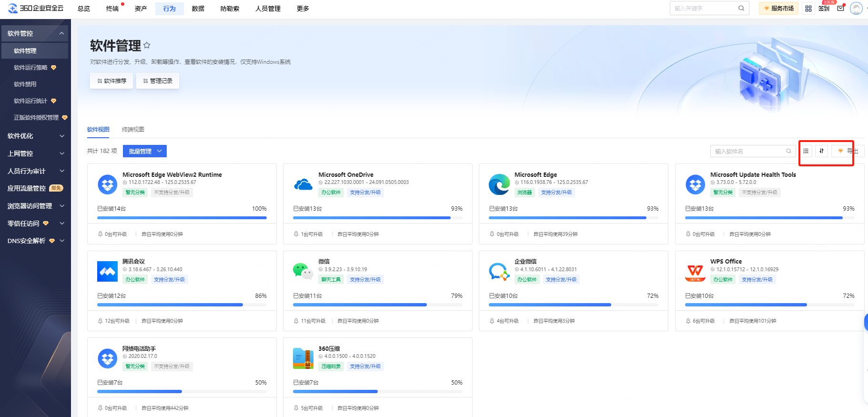Viewport: 868px width, 417px height.
Task: Open the apps grid icon in header
Action: tap(808, 9)
